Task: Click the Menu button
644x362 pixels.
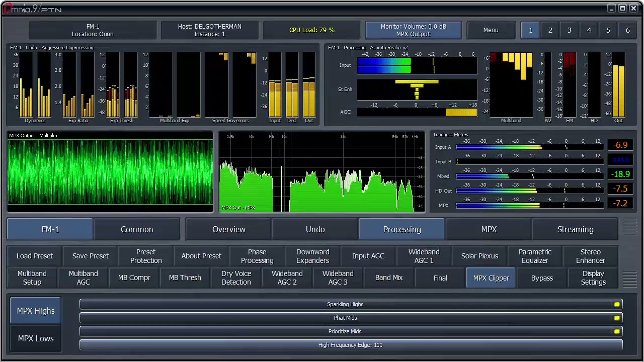Action: (491, 30)
